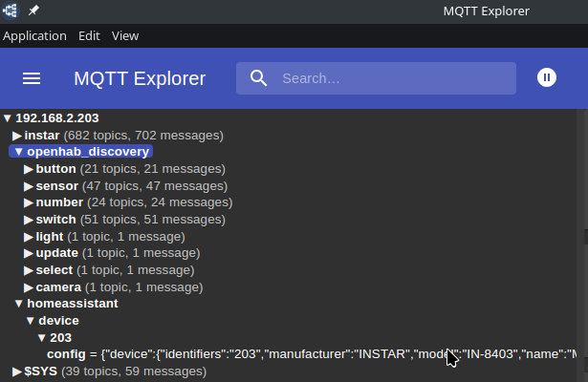Collapse the 192.168.2.203 broker node
This screenshot has width=588, height=382.
pyautogui.click(x=8, y=118)
